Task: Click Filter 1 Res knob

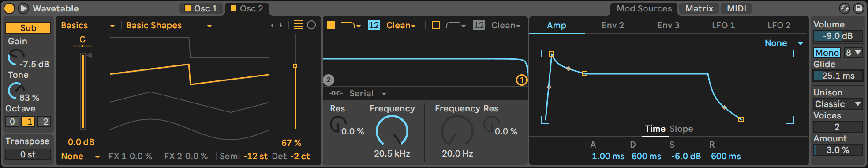Action: (x=338, y=125)
